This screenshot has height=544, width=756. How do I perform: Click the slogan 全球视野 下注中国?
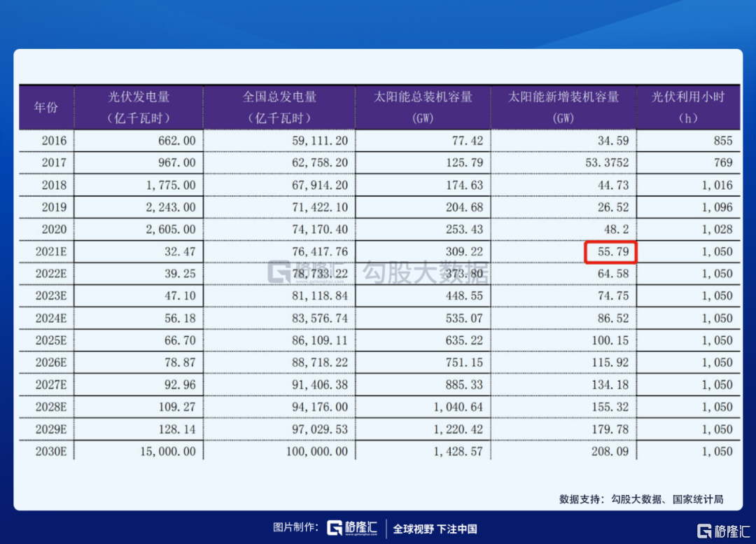pyautogui.click(x=435, y=529)
